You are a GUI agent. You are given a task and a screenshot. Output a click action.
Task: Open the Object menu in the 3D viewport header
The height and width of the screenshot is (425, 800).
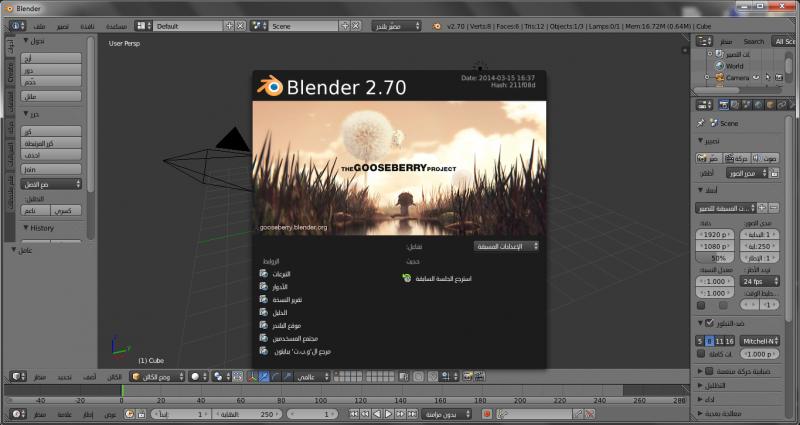114,377
